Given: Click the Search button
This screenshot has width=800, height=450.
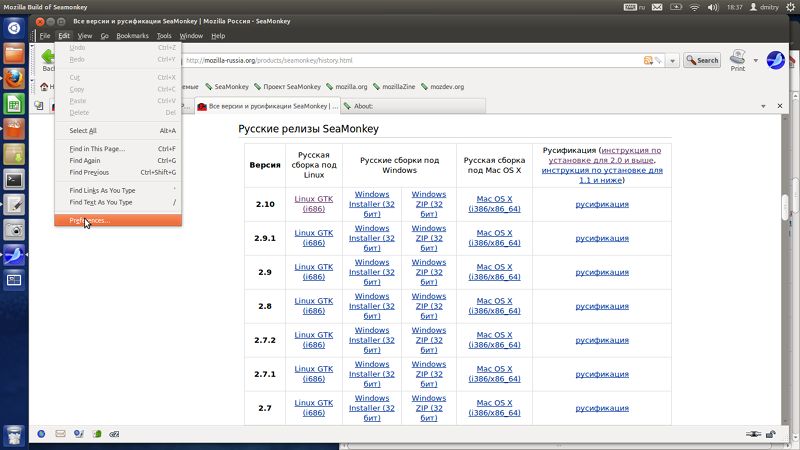Looking at the screenshot, I should coord(702,60).
